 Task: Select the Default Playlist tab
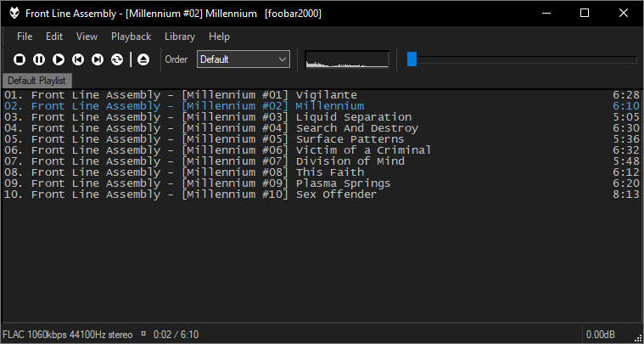point(36,80)
